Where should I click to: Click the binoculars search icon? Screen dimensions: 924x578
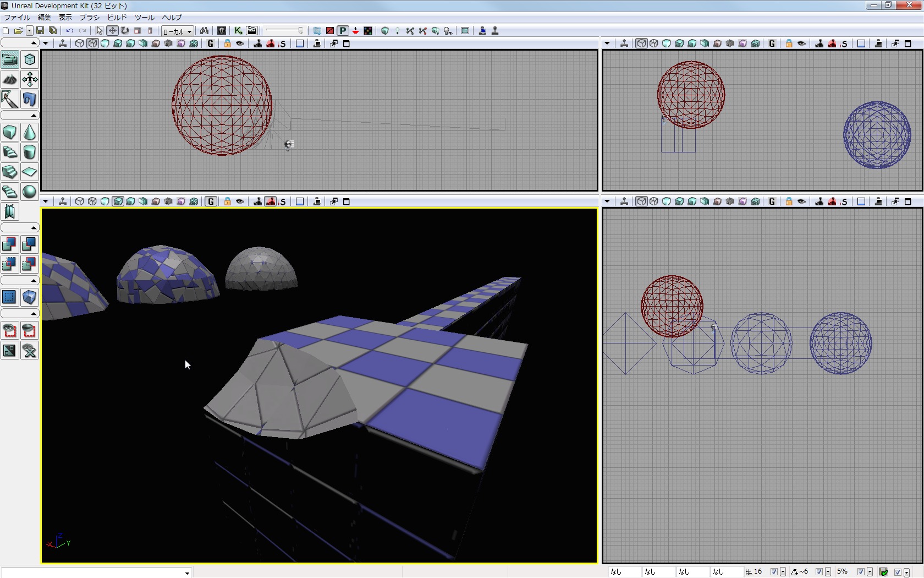tap(204, 31)
